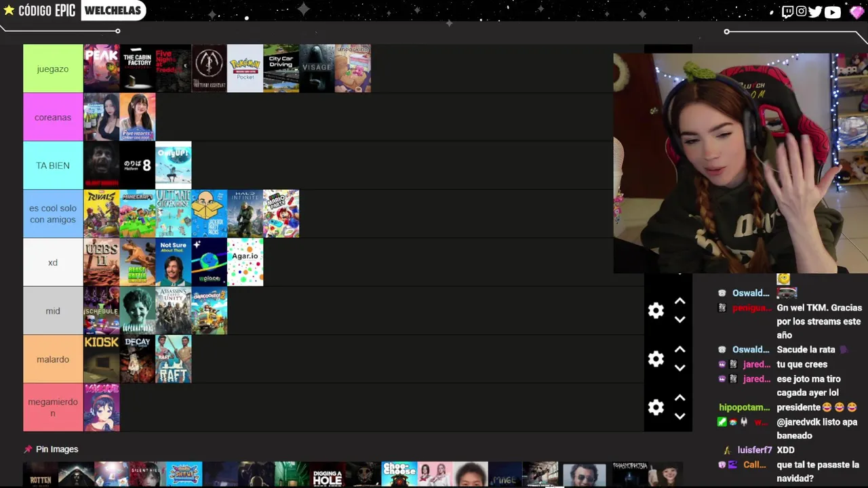Select the Schedule I tile in mid

pos(102,311)
